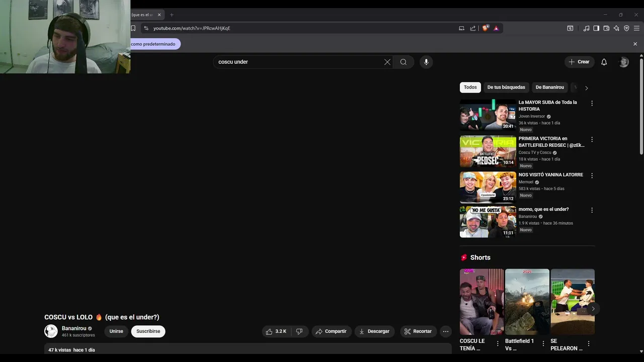The height and width of the screenshot is (362, 644).
Task: Open SE PELEARON short thumbnail
Action: pos(573,302)
